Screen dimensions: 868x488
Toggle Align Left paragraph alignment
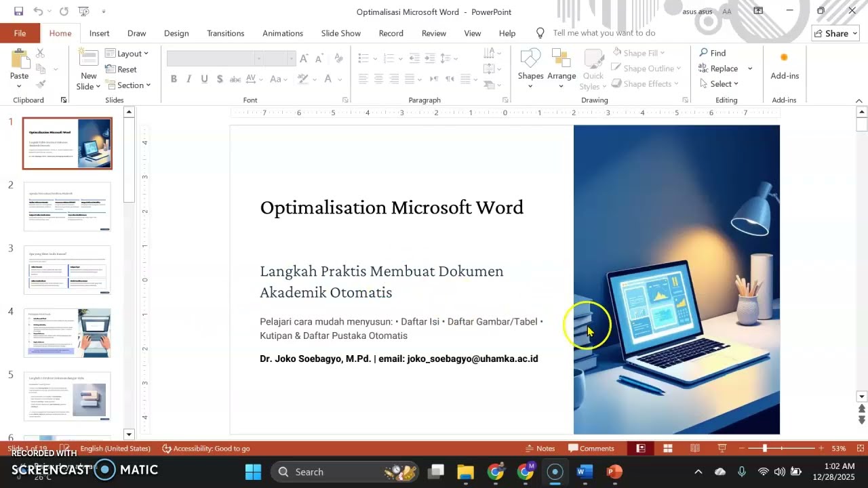(363, 79)
